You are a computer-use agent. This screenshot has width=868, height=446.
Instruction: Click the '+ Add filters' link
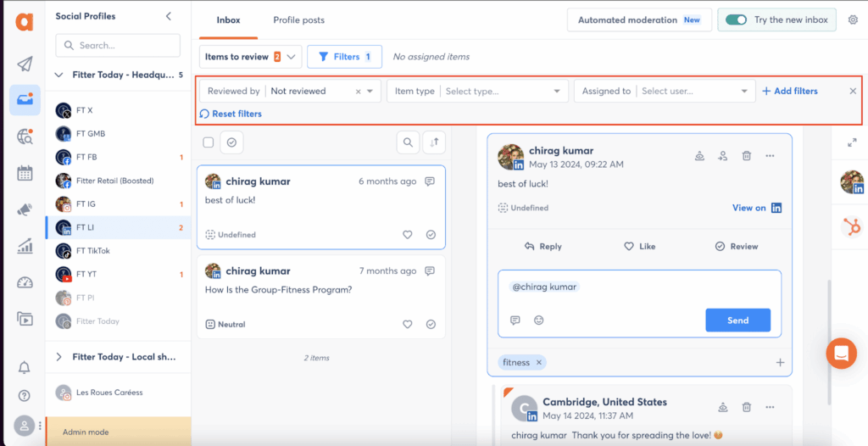(790, 91)
